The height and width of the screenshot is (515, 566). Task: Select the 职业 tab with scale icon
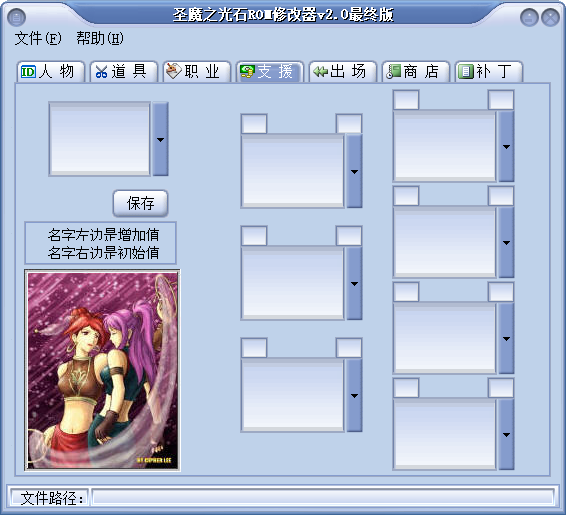pyautogui.click(x=197, y=71)
